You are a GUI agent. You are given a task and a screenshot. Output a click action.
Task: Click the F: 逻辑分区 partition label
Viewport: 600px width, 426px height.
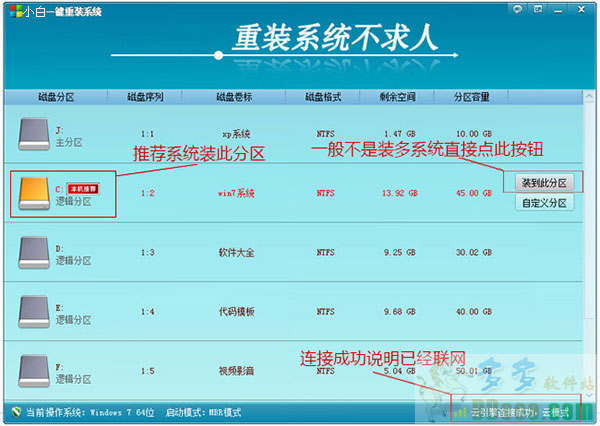point(73,374)
